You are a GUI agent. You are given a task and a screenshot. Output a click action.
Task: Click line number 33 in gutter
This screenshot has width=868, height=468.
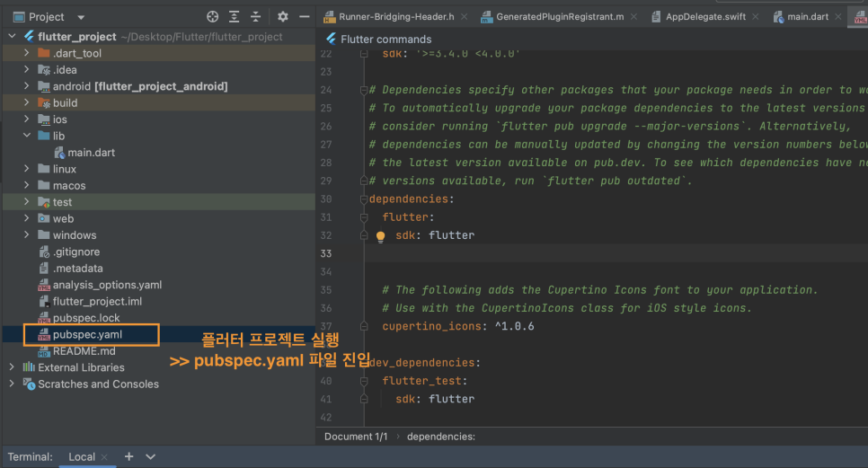(326, 254)
